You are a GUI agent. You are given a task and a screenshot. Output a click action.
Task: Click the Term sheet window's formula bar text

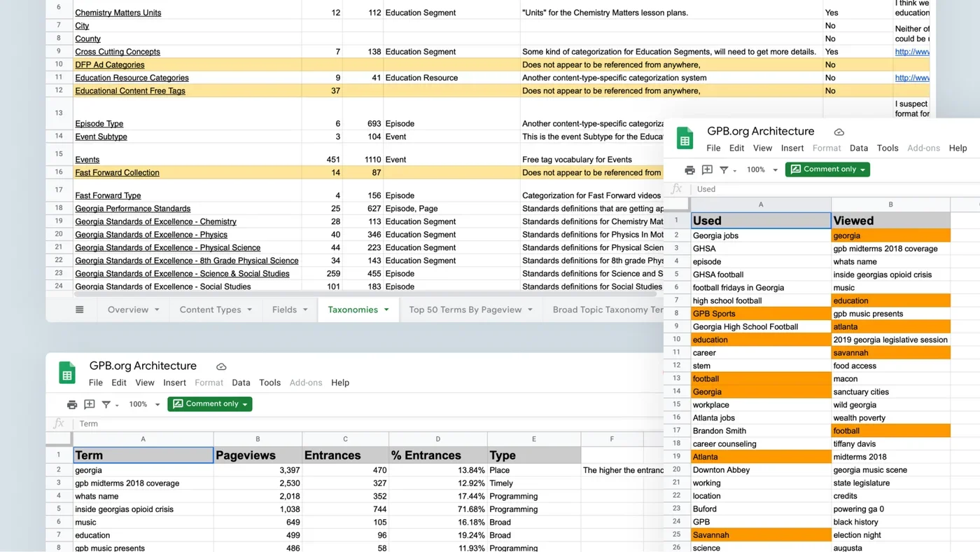tap(88, 424)
